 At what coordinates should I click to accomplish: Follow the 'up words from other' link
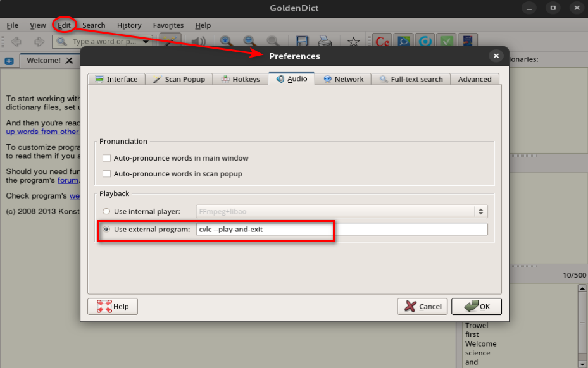click(42, 132)
